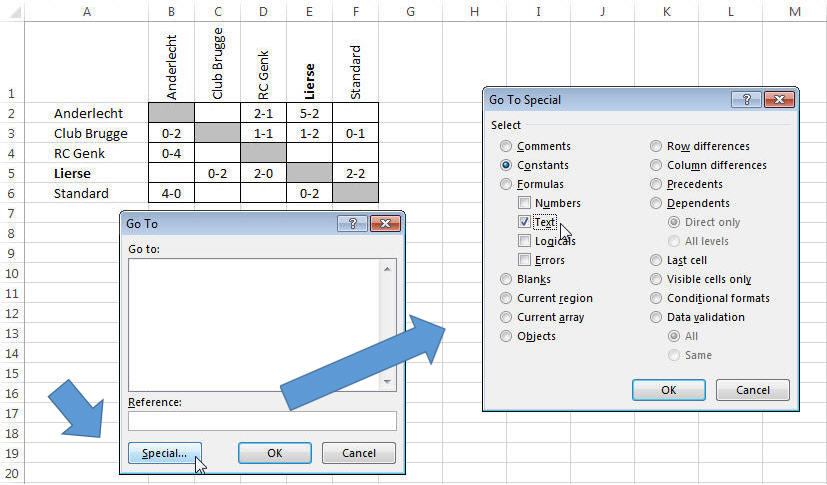This screenshot has width=827, height=485.
Task: Click cell containing score 0-1
Action: click(x=355, y=133)
